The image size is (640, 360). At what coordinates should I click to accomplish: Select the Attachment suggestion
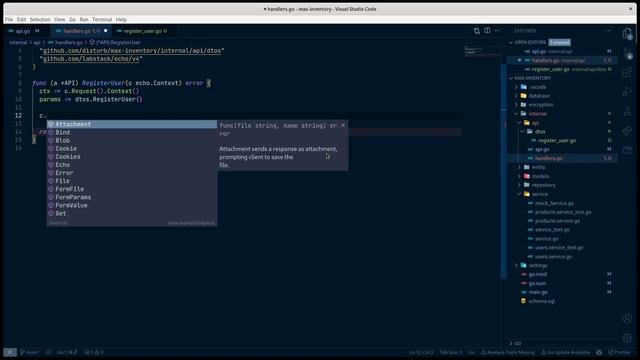131,124
